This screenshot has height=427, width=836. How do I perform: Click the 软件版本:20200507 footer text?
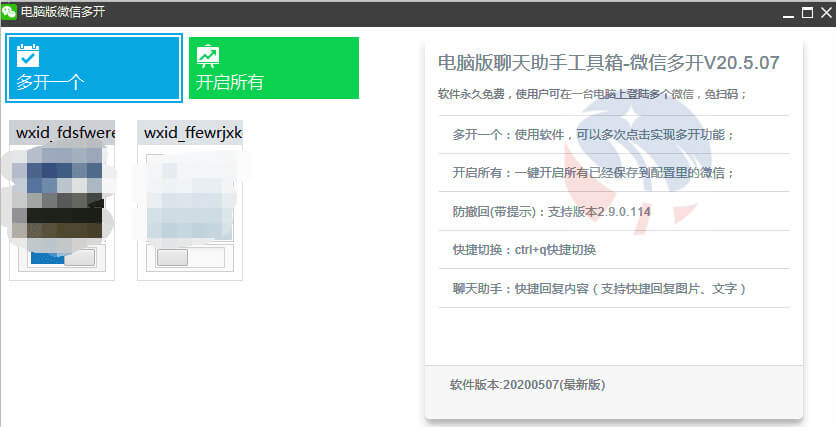coord(527,384)
